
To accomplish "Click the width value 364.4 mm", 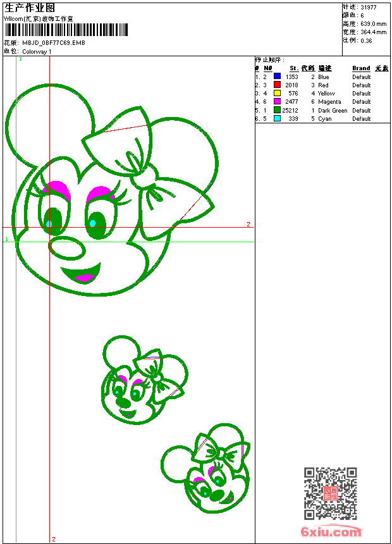I will pyautogui.click(x=373, y=32).
